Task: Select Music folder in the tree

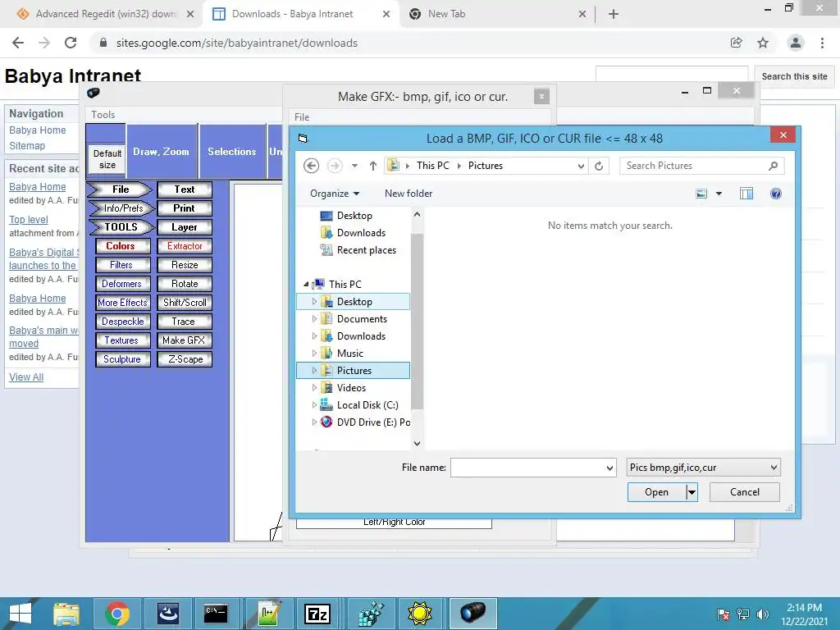Action: (349, 354)
